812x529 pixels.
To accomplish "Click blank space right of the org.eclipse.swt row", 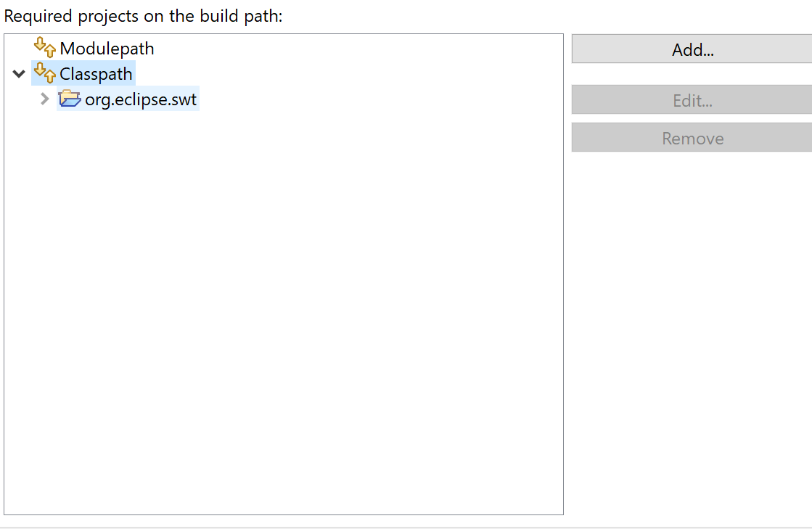I will click(x=377, y=99).
